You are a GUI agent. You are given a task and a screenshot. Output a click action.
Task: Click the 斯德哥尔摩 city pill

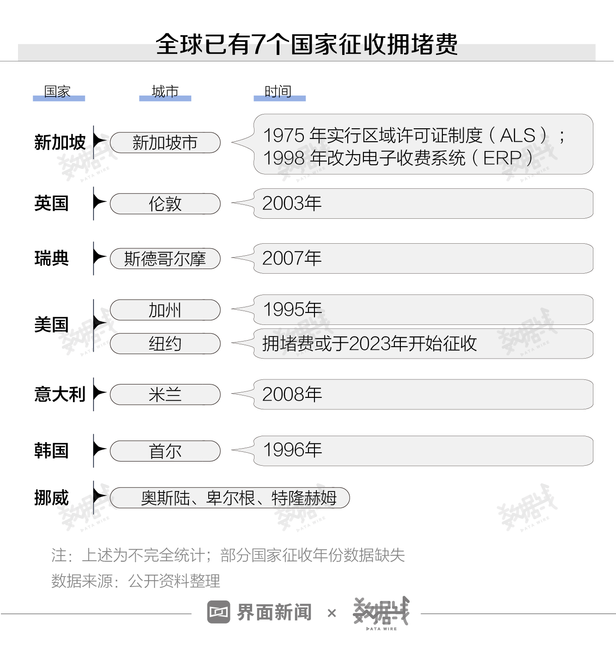tap(165, 258)
